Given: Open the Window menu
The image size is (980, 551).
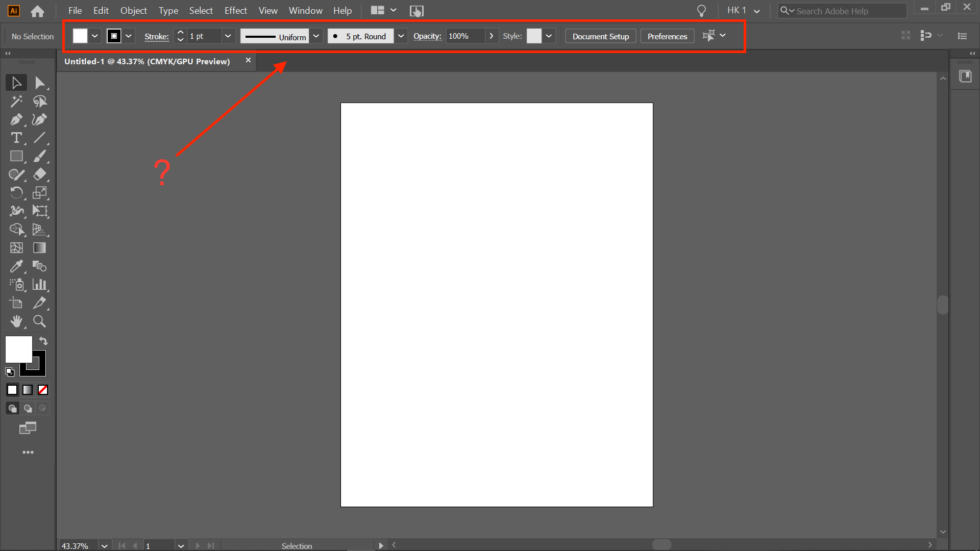Looking at the screenshot, I should pos(305,10).
